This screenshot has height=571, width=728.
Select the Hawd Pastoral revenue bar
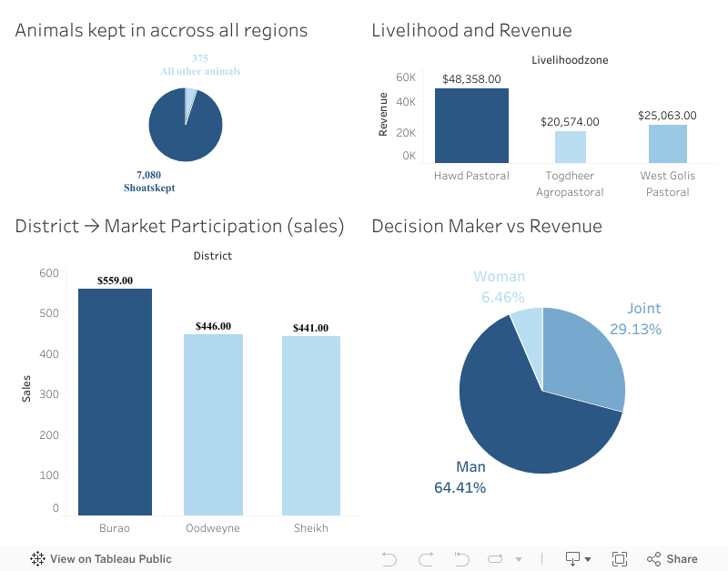tap(472, 123)
